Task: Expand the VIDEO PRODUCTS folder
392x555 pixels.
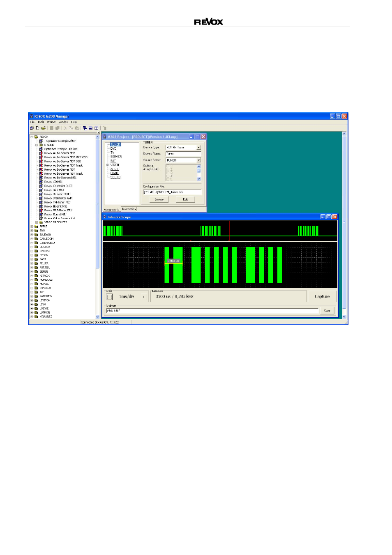Action: [x=36, y=222]
